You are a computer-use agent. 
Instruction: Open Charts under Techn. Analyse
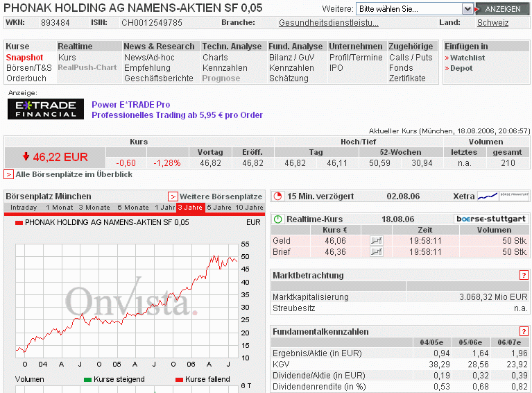[x=215, y=58]
